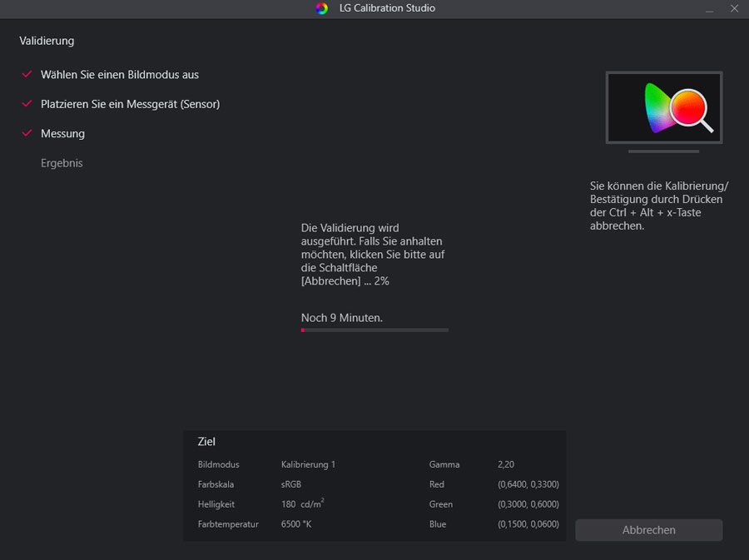This screenshot has height=560, width=749.
Task: Click the Red label
Action: click(437, 484)
